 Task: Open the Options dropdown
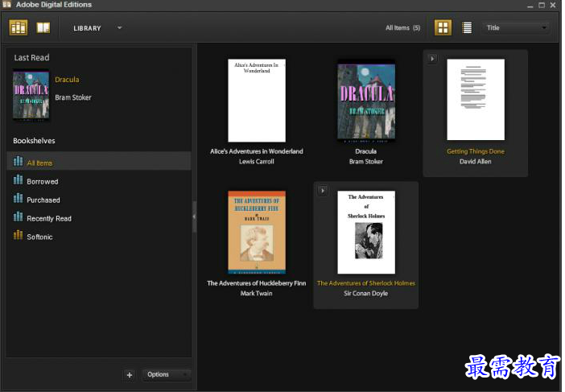(x=167, y=375)
